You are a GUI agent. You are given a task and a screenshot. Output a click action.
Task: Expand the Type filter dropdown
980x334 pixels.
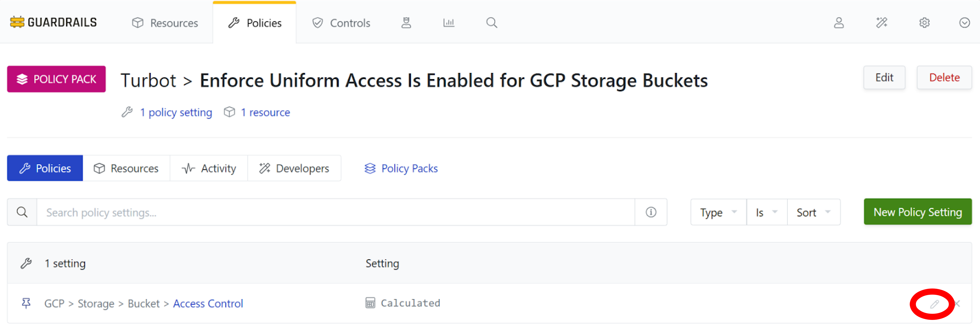[718, 212]
